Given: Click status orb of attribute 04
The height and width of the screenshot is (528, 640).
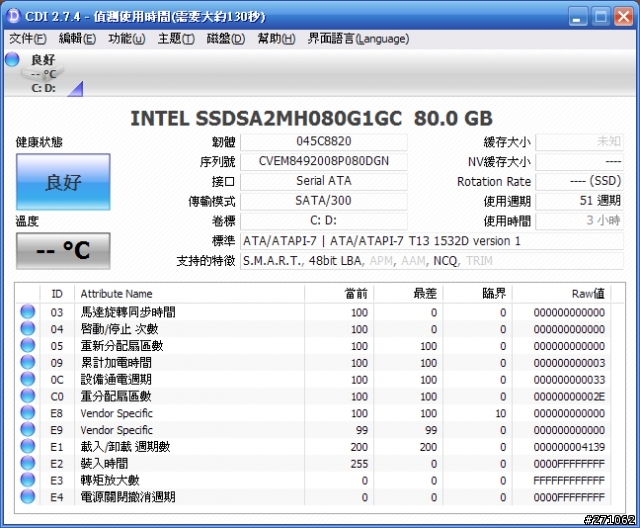Looking at the screenshot, I should pyautogui.click(x=28, y=328).
